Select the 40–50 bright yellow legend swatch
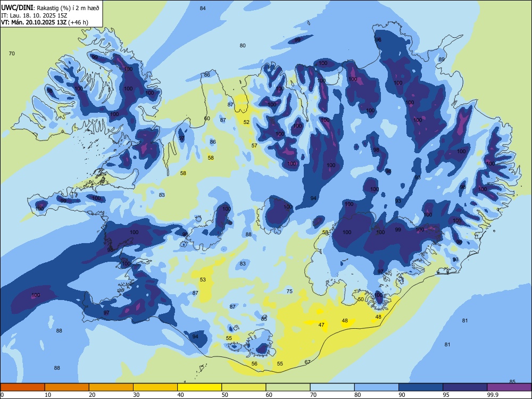 (199, 387)
